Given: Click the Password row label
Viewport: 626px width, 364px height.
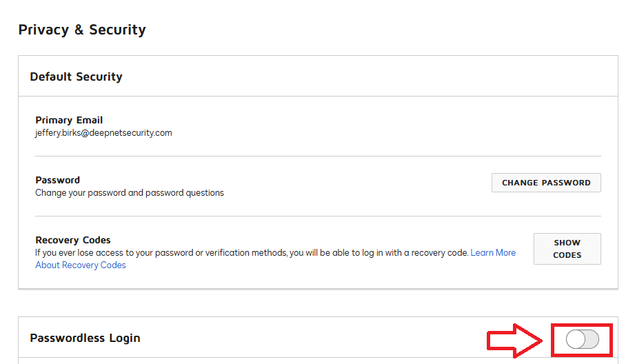Looking at the screenshot, I should coord(58,180).
